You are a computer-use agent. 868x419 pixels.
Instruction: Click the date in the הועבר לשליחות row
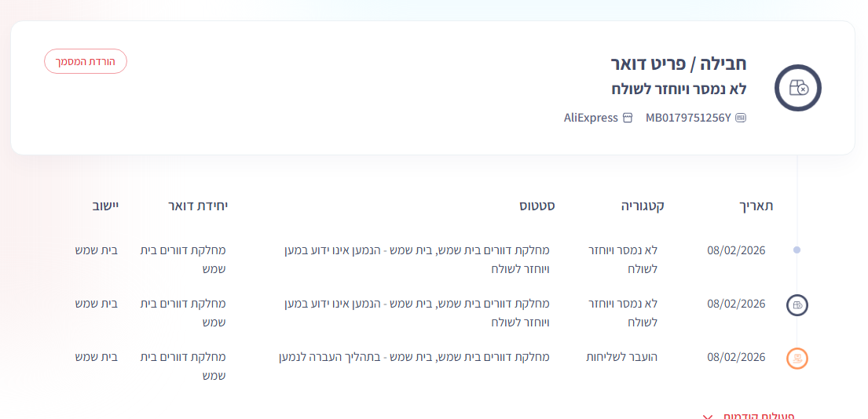736,357
